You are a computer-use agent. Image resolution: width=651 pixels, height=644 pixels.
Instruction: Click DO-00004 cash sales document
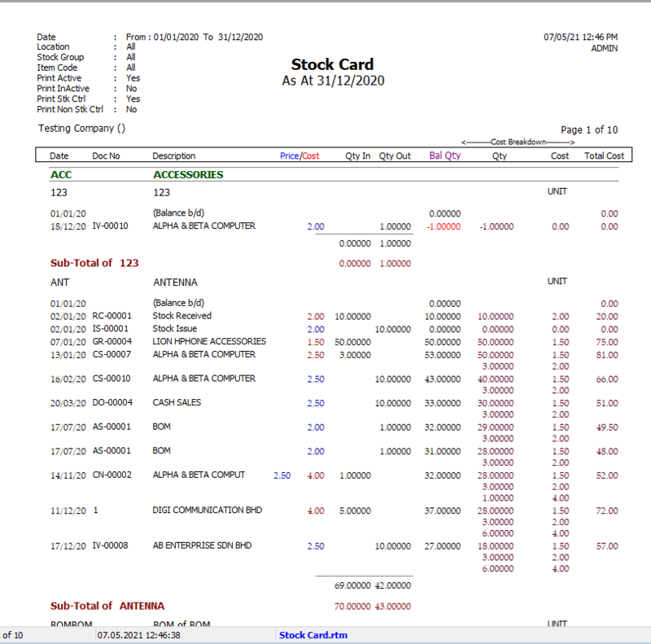tap(111, 403)
